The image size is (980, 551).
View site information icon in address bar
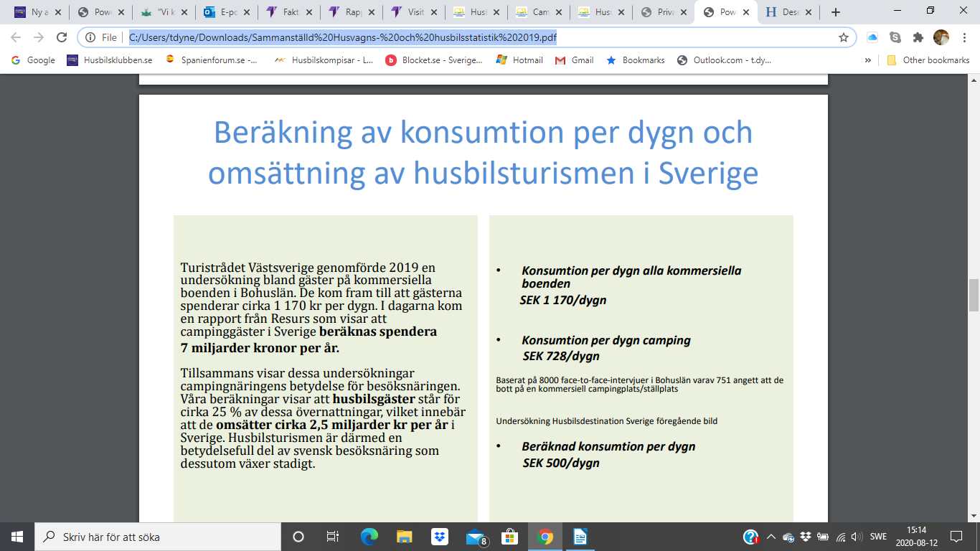(x=90, y=37)
